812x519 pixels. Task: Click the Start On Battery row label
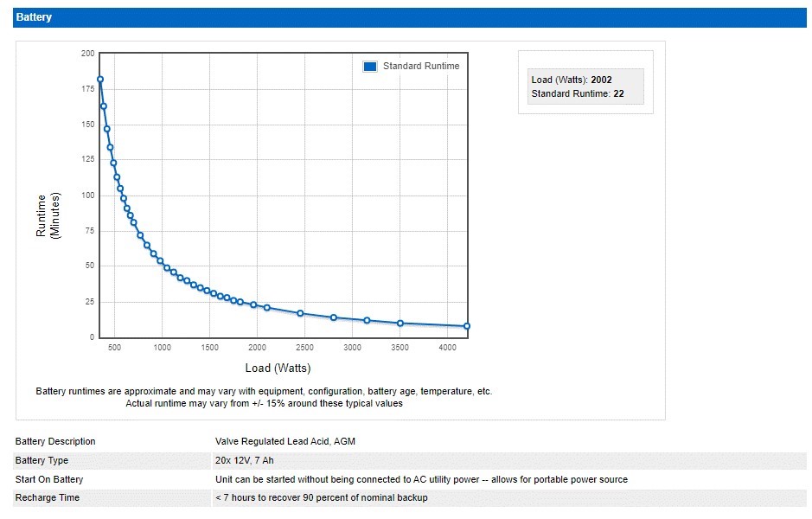49,479
